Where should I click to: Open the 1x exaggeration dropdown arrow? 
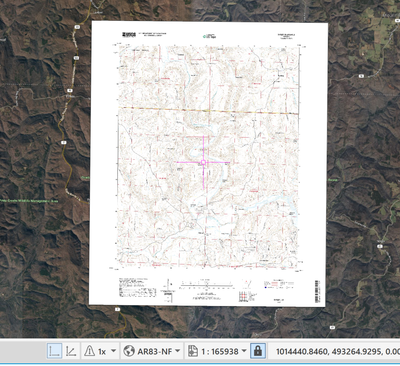click(113, 351)
